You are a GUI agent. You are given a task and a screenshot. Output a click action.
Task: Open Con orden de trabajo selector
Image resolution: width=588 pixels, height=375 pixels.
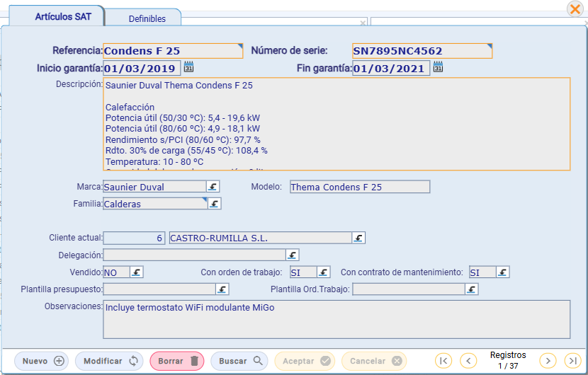(x=323, y=272)
